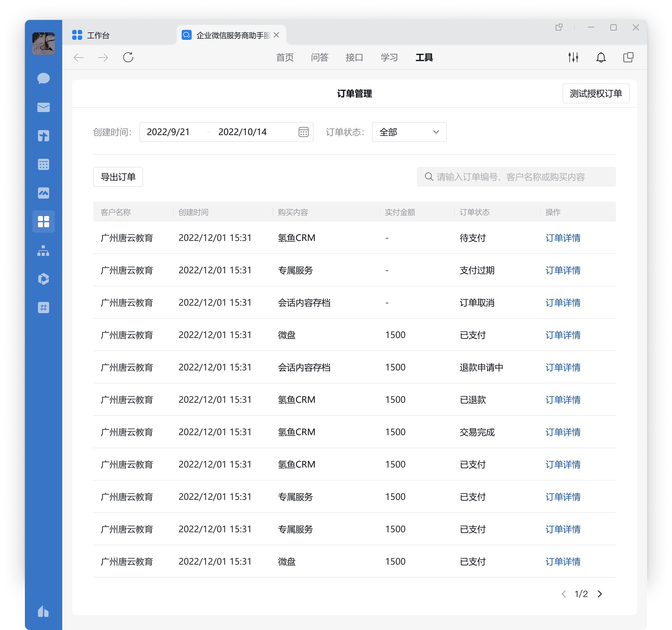Close the 企业微信服务商助手 tab
Screen dimensions: 672x630
point(277,35)
